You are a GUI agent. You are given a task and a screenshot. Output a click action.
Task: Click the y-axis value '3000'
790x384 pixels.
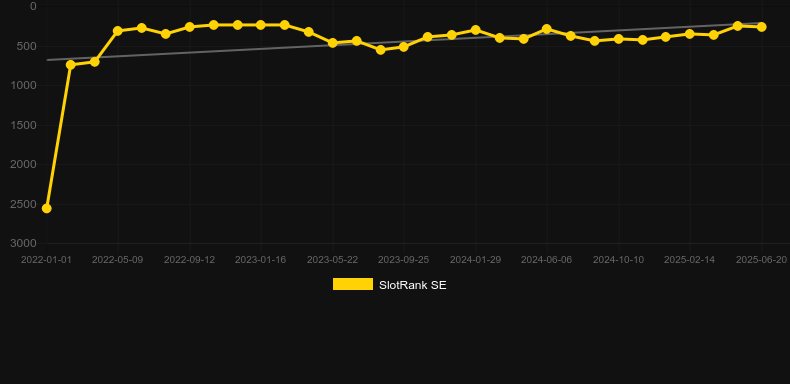(24, 243)
